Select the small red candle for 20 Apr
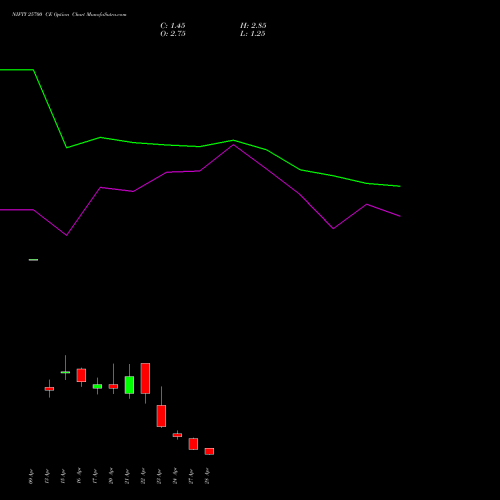The width and height of the screenshot is (500, 500). click(113, 386)
